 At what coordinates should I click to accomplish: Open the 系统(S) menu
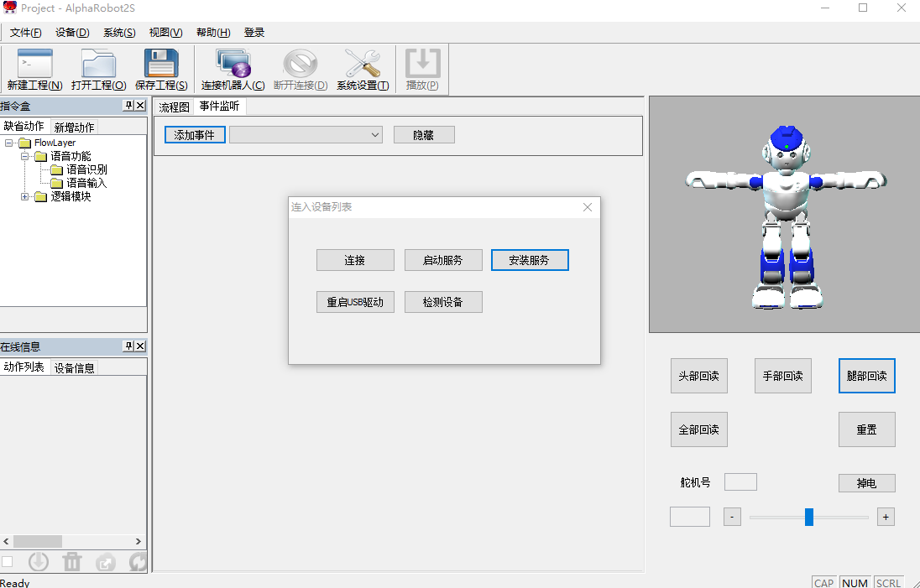point(119,32)
